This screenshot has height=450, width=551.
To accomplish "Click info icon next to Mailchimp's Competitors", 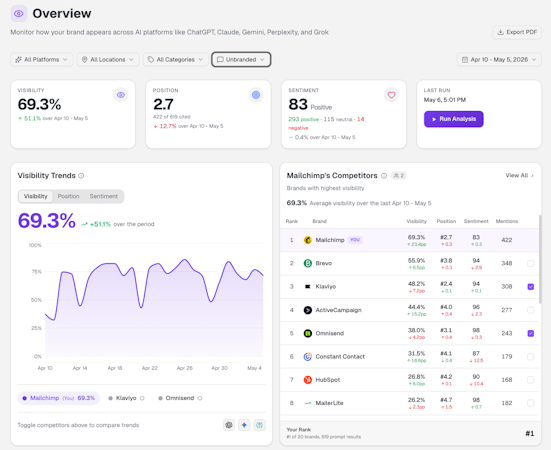I will point(384,176).
